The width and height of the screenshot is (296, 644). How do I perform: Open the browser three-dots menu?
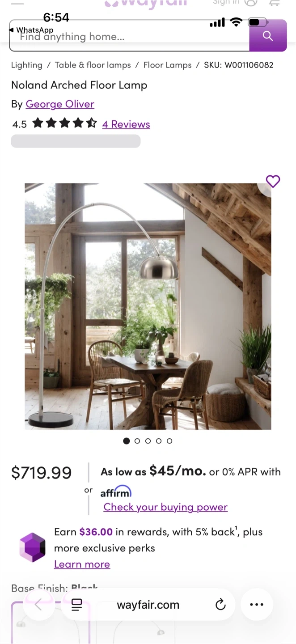(x=257, y=605)
